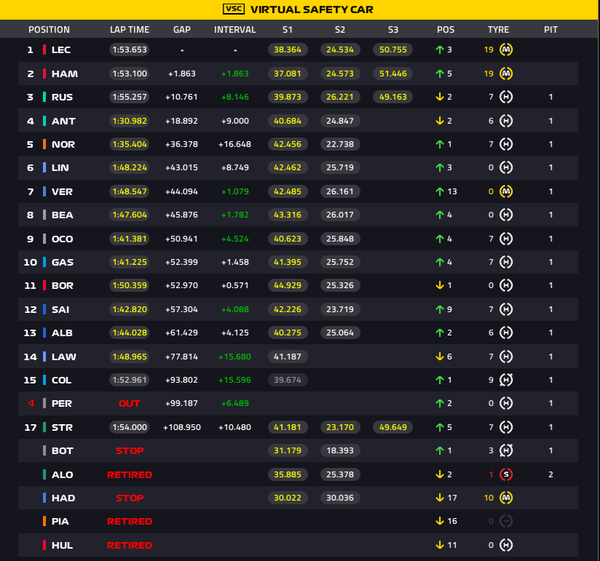Click BOR's hard tyre icon
The height and width of the screenshot is (561, 600).
click(506, 285)
